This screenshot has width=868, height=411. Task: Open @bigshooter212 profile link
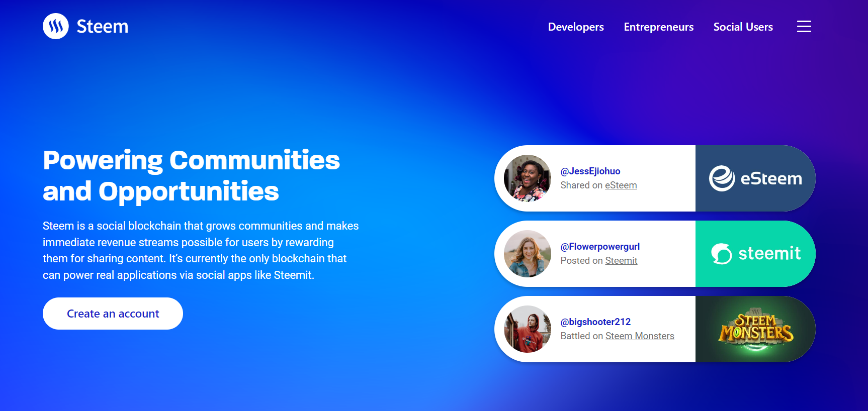595,322
